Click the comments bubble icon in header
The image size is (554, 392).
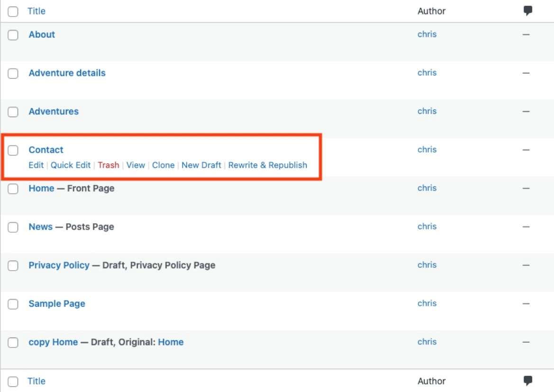527,10
